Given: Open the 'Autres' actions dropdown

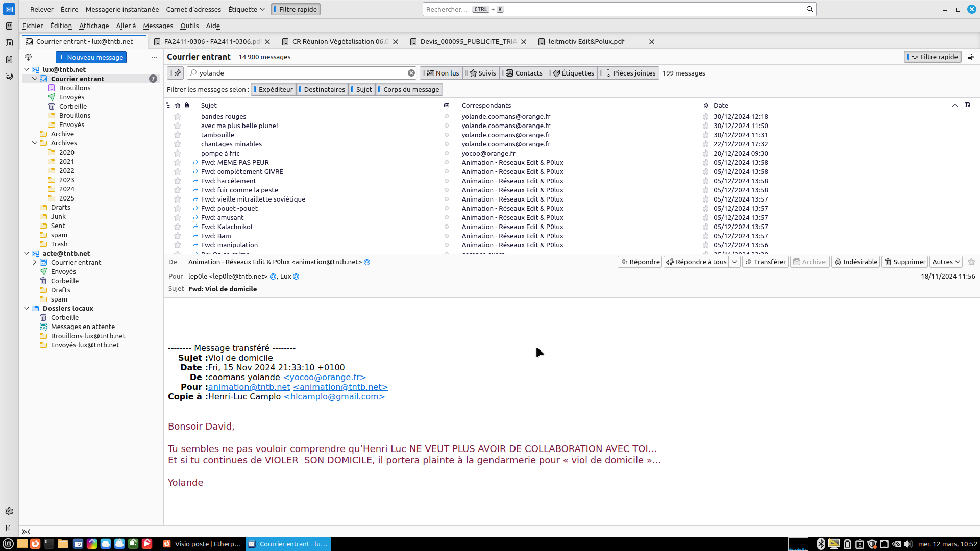Looking at the screenshot, I should 946,262.
